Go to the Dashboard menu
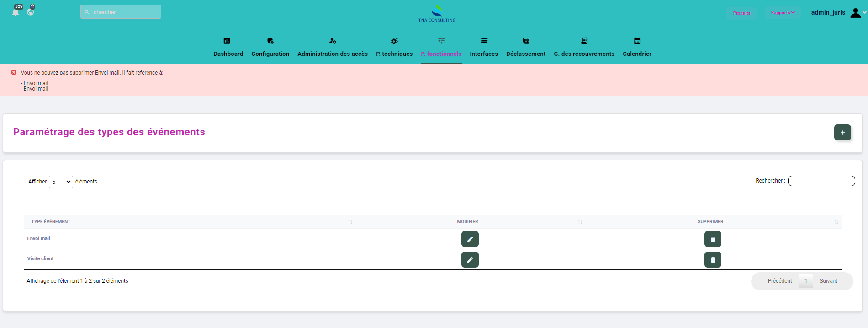 228,48
